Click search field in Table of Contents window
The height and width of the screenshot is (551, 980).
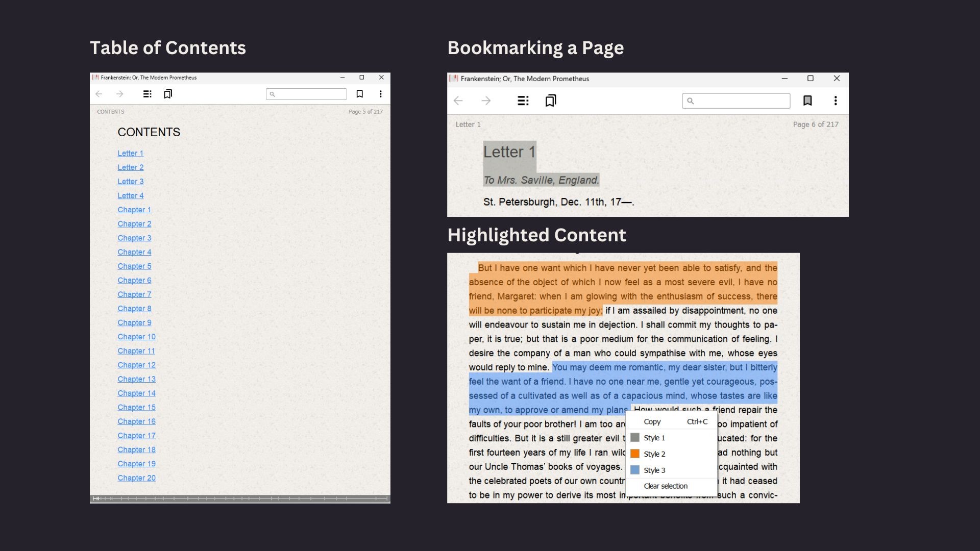tap(306, 94)
